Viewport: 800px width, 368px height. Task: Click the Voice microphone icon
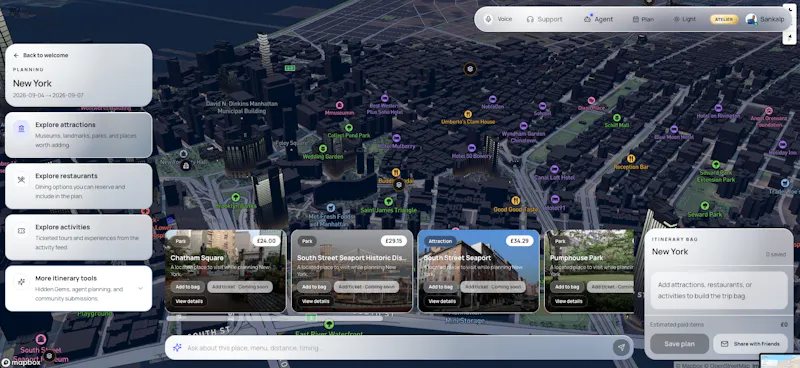[x=488, y=19]
